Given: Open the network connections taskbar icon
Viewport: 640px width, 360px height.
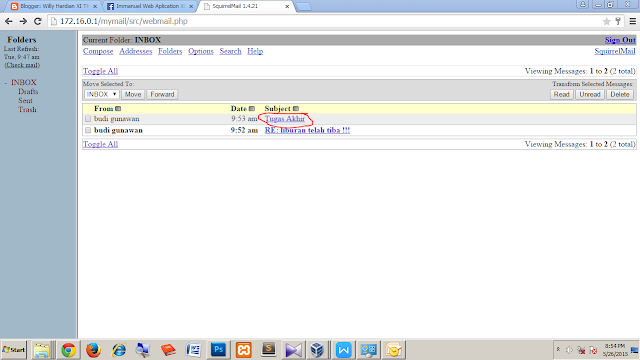Looking at the screenshot, I should tap(369, 350).
